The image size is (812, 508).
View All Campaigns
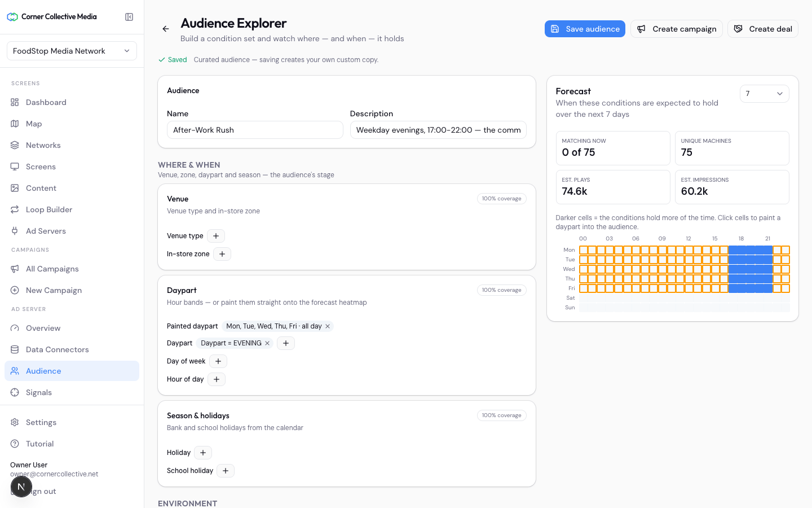pos(72,269)
